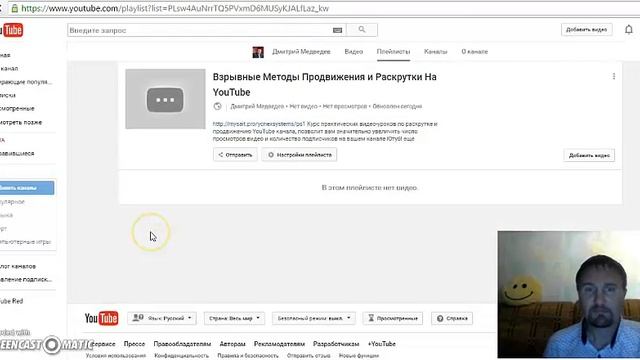The height and width of the screenshot is (360, 640).
Task: Click the Разработчикам footer link
Action: [336, 344]
